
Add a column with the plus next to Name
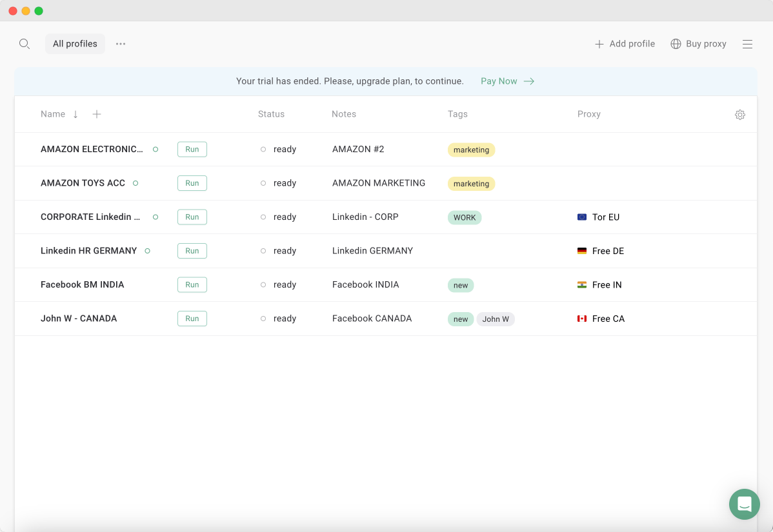tap(97, 114)
